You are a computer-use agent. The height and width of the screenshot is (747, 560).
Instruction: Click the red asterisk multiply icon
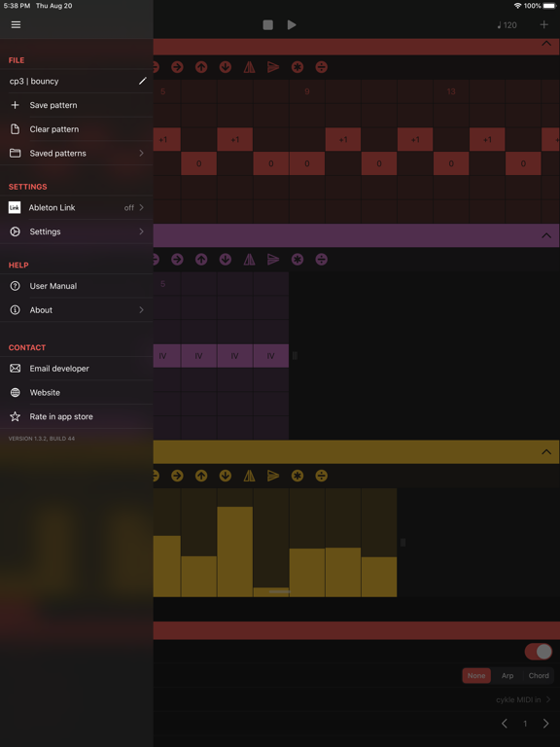tap(297, 68)
